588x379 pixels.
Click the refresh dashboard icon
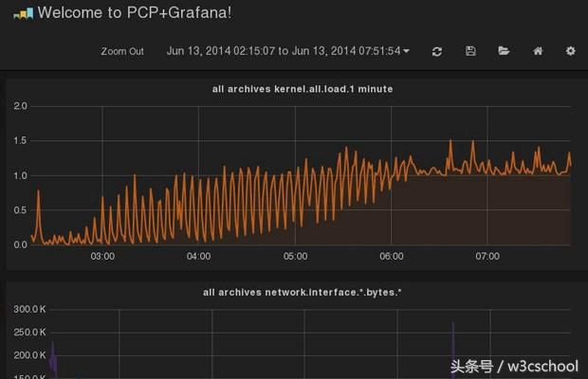coord(437,51)
